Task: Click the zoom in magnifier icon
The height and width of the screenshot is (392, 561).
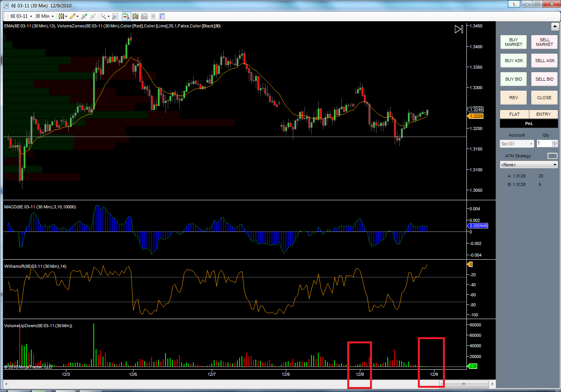Action: [x=84, y=16]
